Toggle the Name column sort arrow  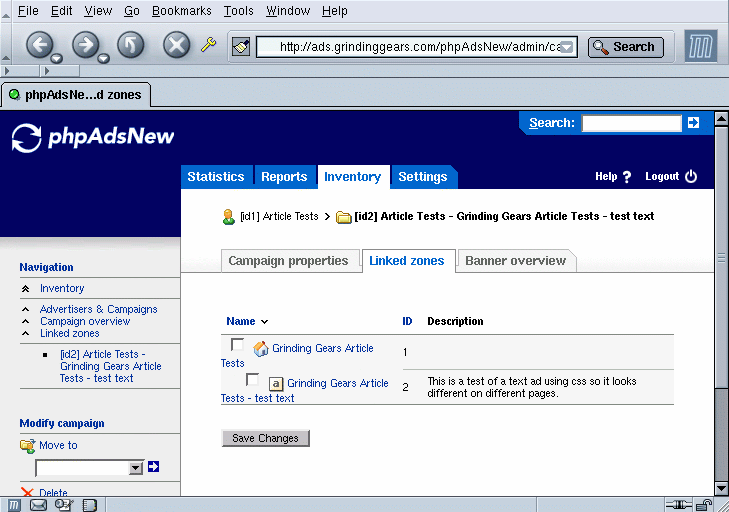click(x=265, y=322)
